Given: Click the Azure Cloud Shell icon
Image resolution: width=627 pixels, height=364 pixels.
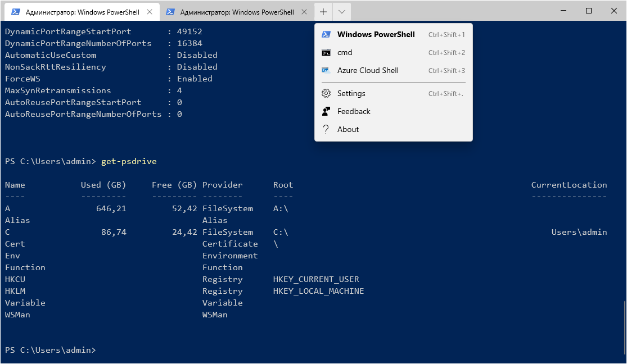Looking at the screenshot, I should (326, 70).
